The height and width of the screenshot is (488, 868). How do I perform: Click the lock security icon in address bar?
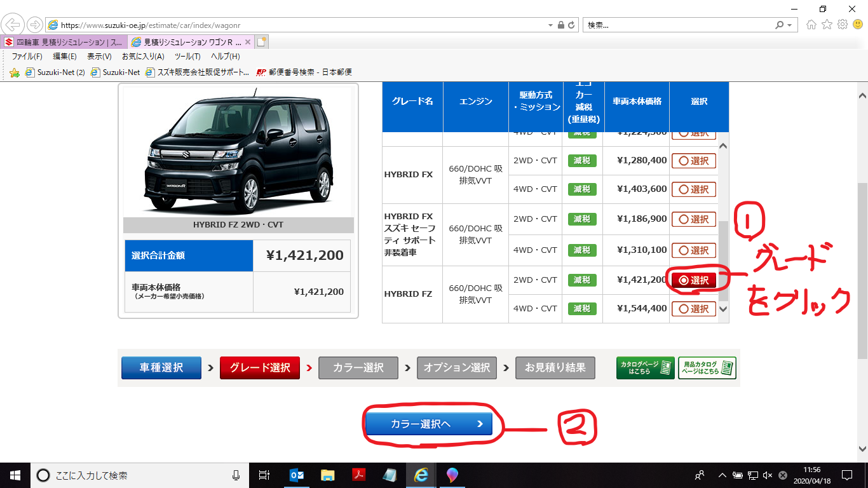coord(560,25)
